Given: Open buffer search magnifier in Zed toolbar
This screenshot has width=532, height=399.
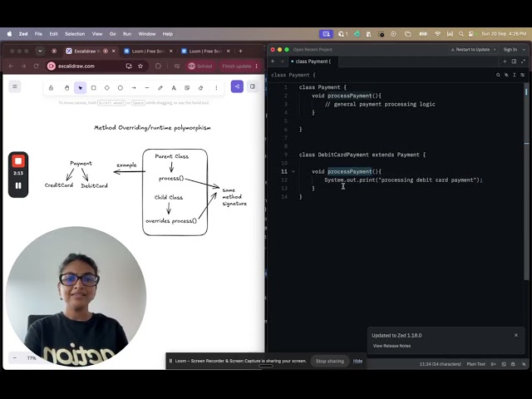Looking at the screenshot, I should point(498,75).
